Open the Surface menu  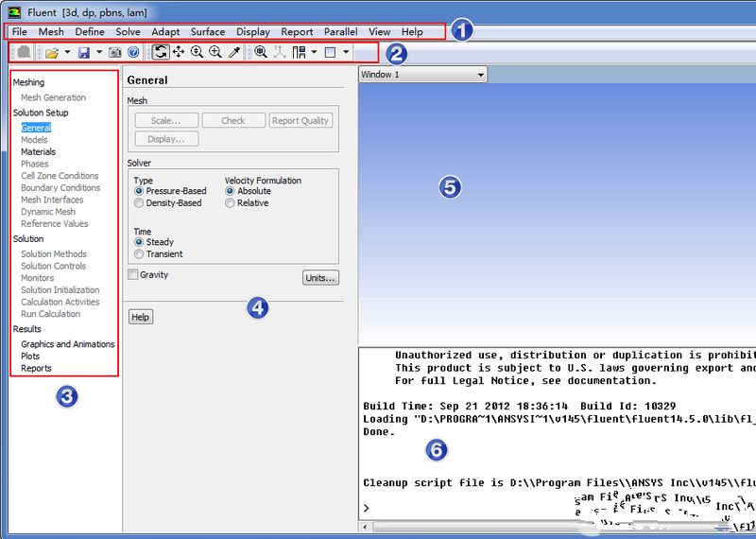point(208,32)
